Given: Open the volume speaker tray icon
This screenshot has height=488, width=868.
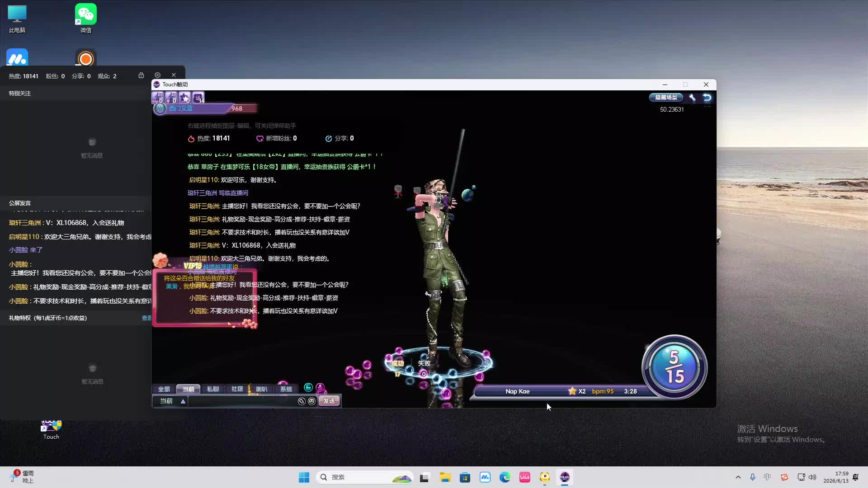Looking at the screenshot, I should (812, 477).
